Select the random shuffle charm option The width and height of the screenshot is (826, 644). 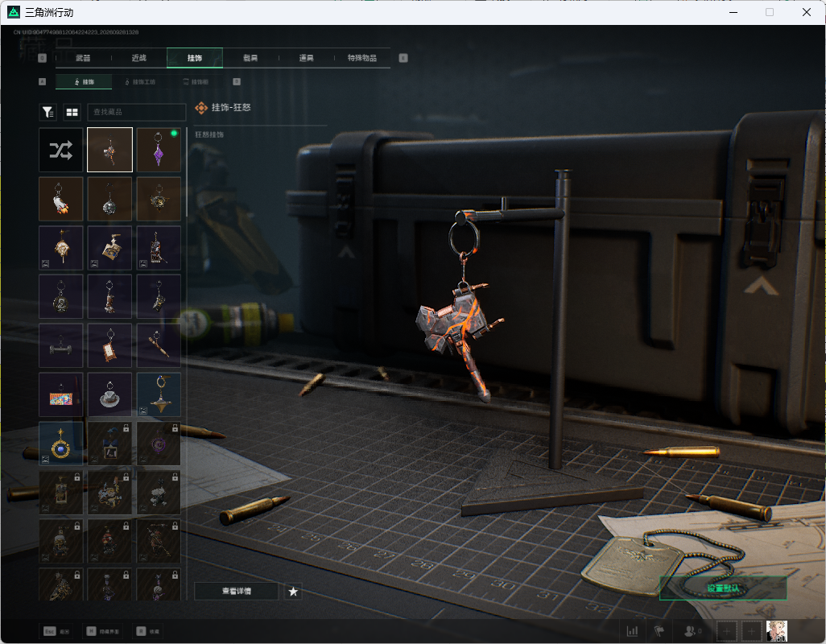click(61, 150)
